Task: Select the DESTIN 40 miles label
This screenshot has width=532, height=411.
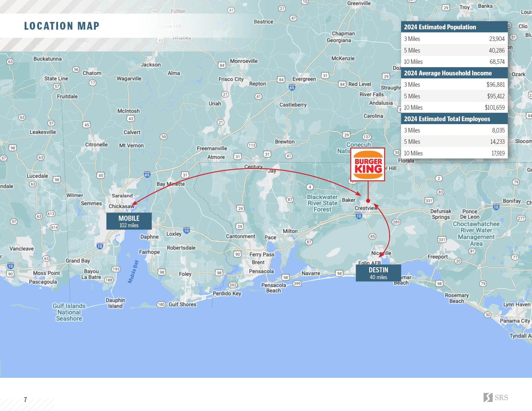Action: 378,273
